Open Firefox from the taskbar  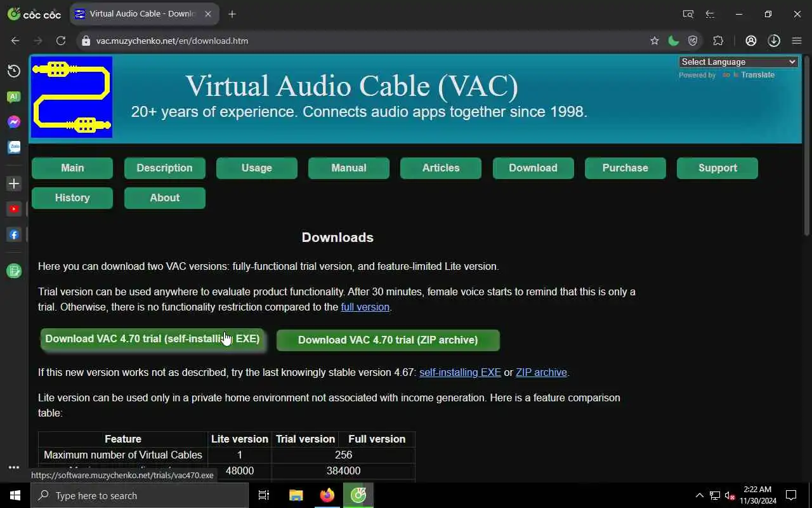pyautogui.click(x=327, y=495)
